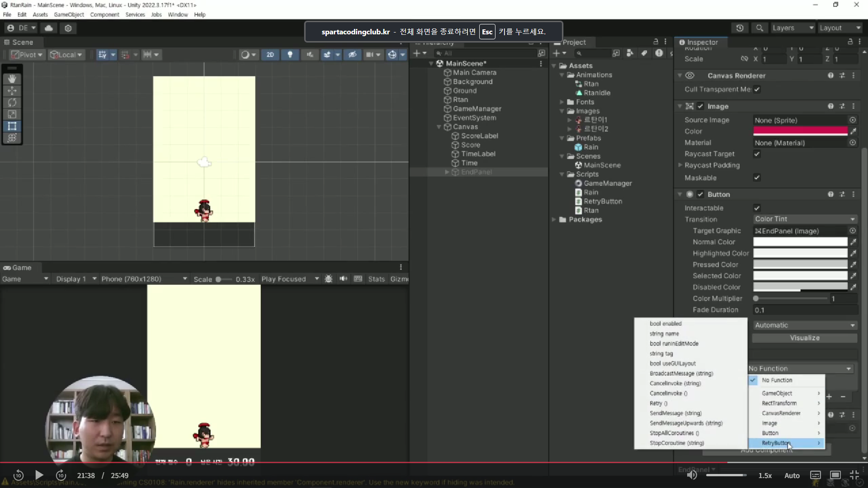Open the Image Color swatch

coord(800,131)
